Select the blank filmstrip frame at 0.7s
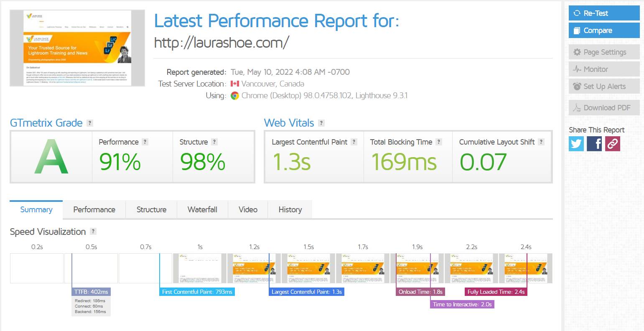Image resolution: width=644 pixels, height=331 pixels. [145, 268]
